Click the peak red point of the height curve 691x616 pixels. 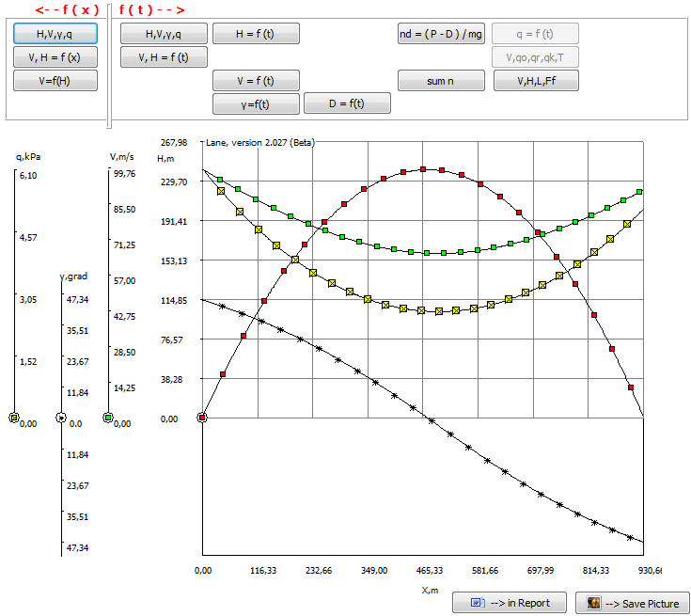[x=423, y=169]
